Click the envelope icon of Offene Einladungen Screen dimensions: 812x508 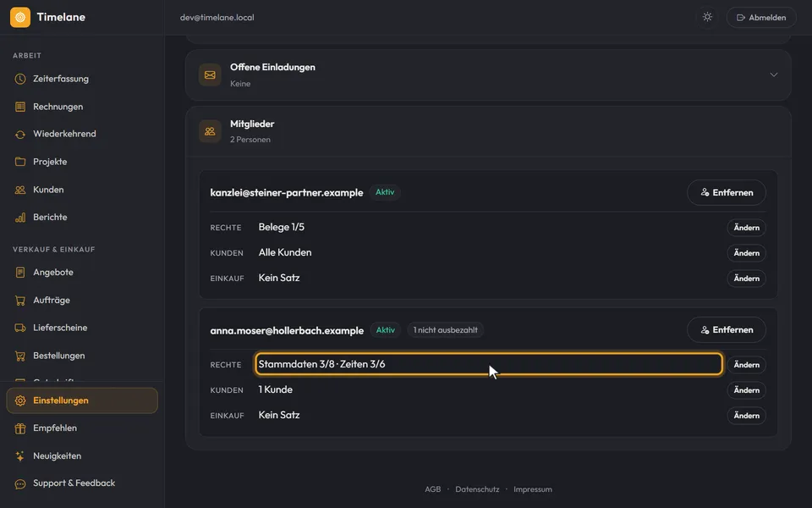click(x=210, y=75)
